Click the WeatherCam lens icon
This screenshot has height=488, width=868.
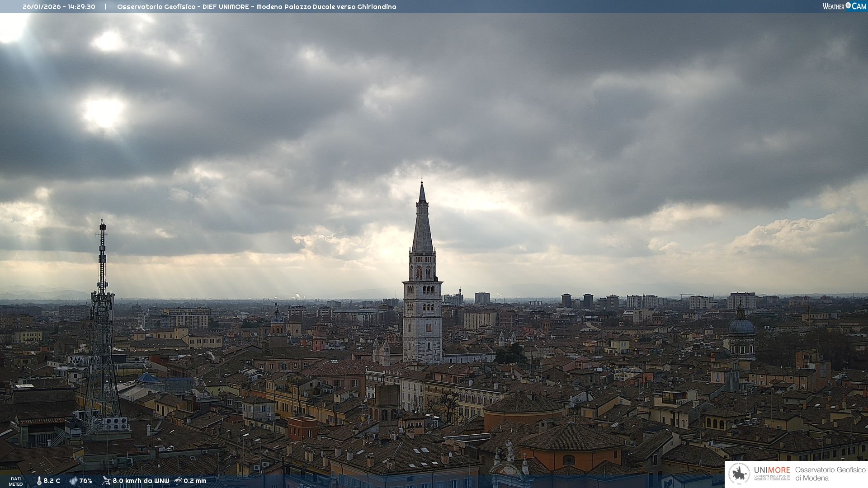click(848, 5)
